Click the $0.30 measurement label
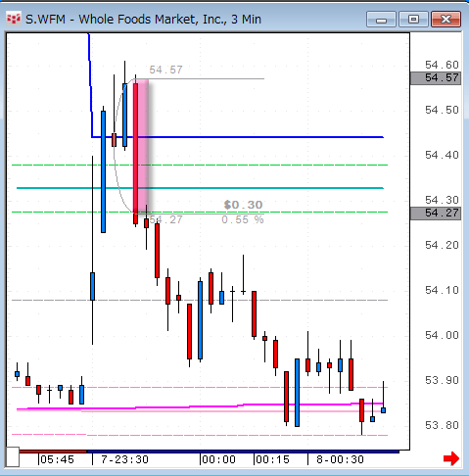The width and height of the screenshot is (469, 476). coord(243,205)
